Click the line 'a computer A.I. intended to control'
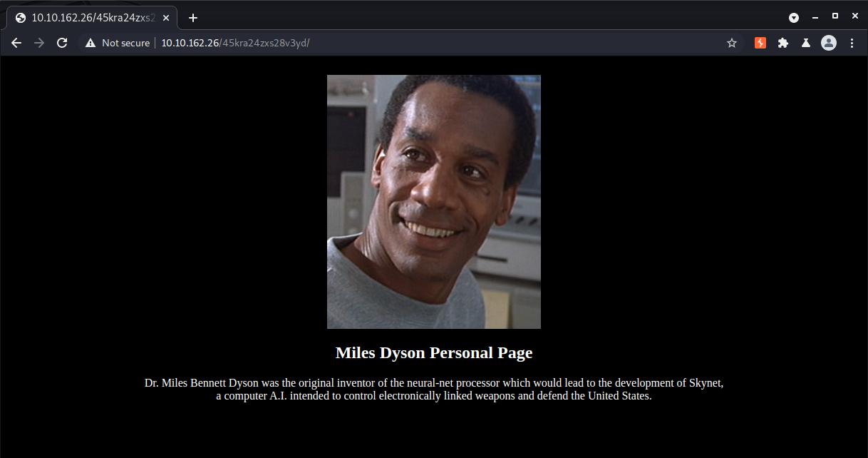This screenshot has width=868, height=458. coord(434,396)
